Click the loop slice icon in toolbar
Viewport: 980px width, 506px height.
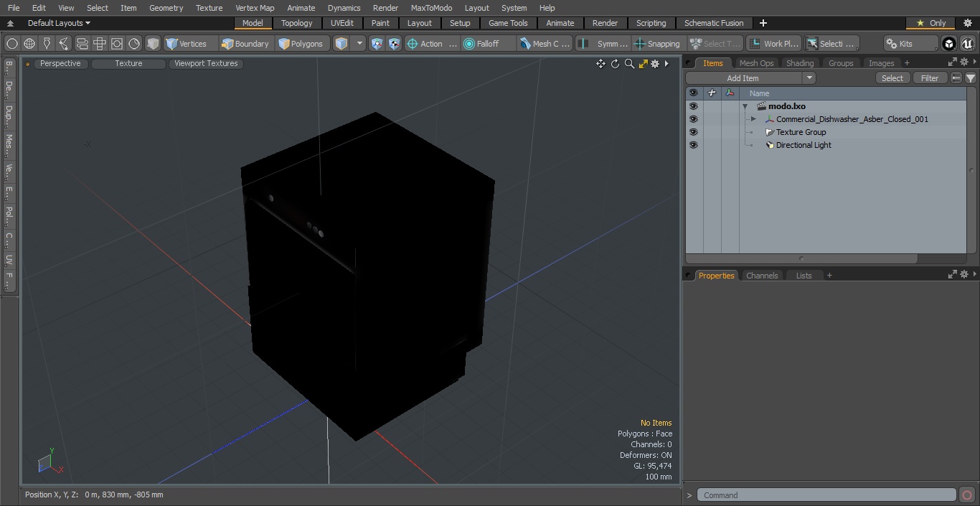click(83, 44)
